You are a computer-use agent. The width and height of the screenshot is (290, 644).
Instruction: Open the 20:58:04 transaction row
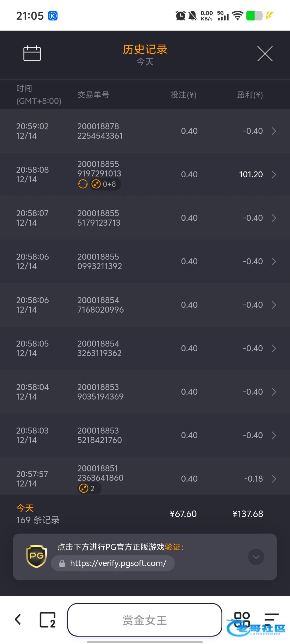[145, 392]
